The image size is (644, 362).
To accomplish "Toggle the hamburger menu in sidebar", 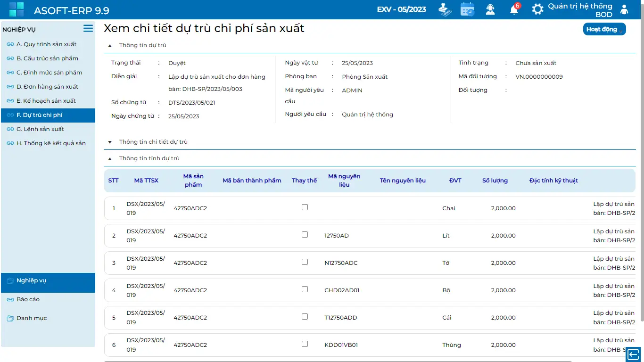I will tap(88, 28).
